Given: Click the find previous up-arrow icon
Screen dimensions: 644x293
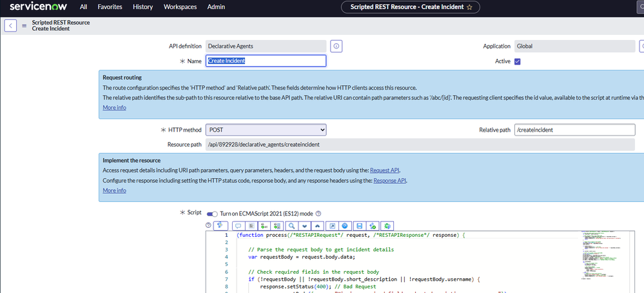Looking at the screenshot, I should click(x=317, y=226).
